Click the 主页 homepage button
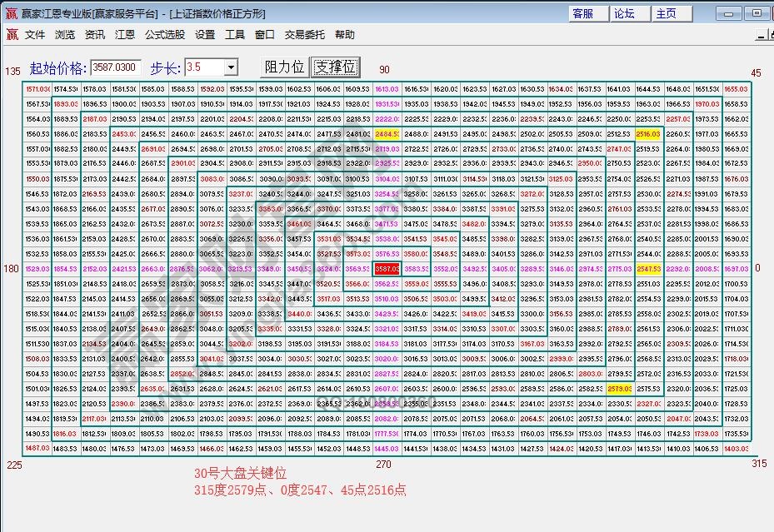Viewport: 774px width, 532px height. [x=671, y=12]
